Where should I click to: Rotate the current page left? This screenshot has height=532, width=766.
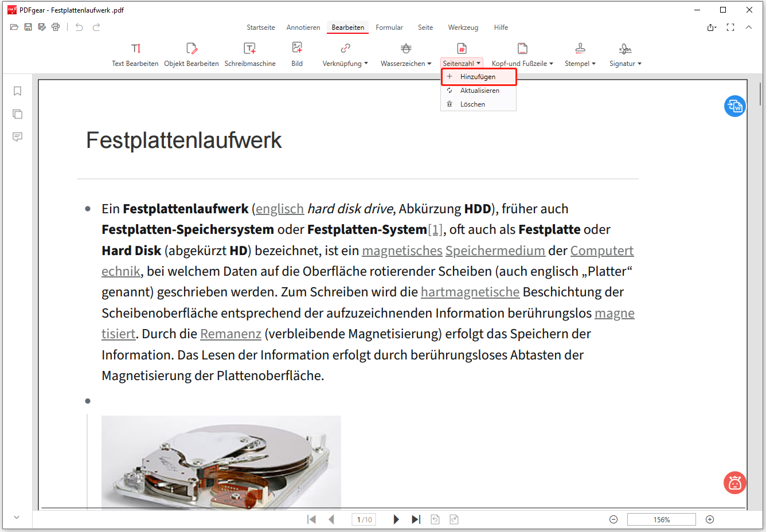click(x=435, y=519)
